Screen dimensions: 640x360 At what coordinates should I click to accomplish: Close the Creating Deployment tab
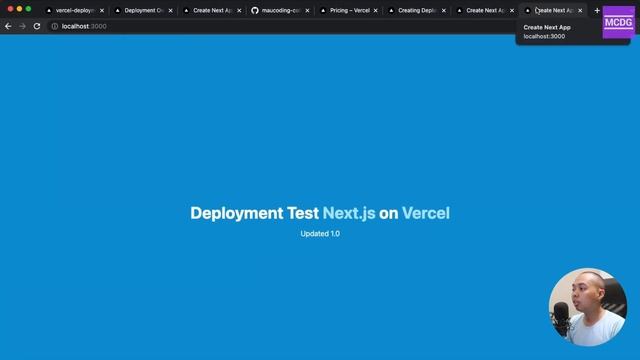click(444, 11)
